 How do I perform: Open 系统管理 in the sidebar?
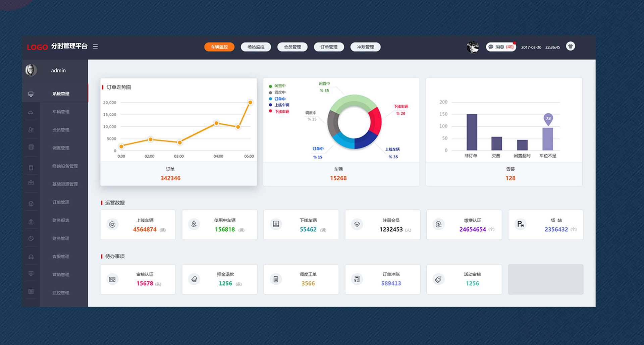[x=55, y=94]
